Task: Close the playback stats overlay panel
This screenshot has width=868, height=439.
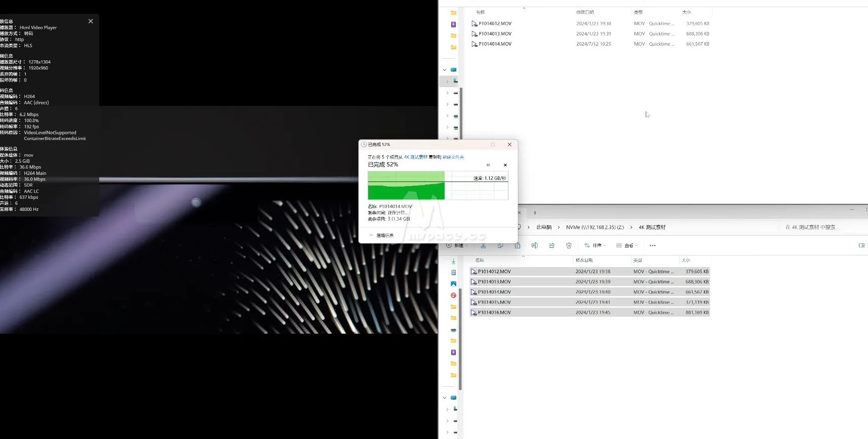Action: [91, 21]
